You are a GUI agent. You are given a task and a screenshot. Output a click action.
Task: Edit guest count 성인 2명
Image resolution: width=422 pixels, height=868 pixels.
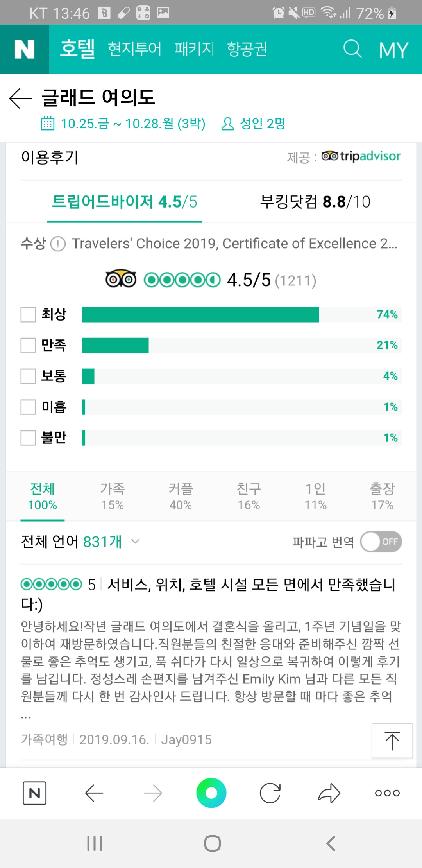coord(253,124)
